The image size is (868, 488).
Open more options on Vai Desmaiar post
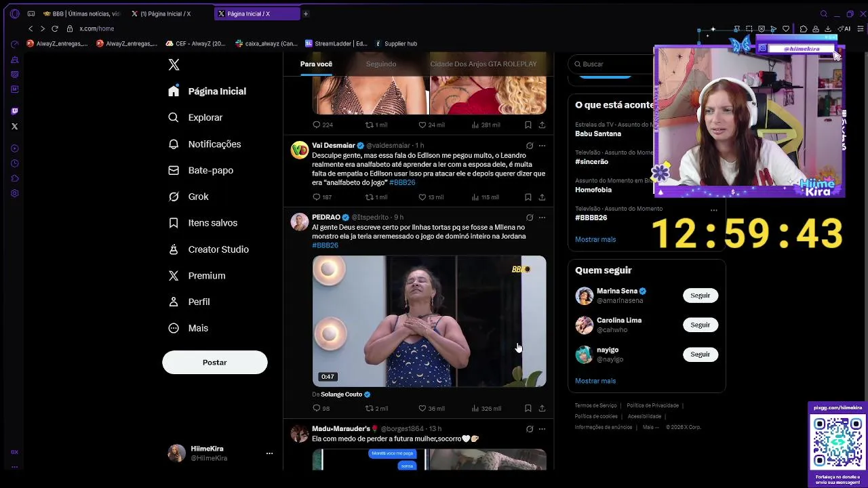coord(542,145)
